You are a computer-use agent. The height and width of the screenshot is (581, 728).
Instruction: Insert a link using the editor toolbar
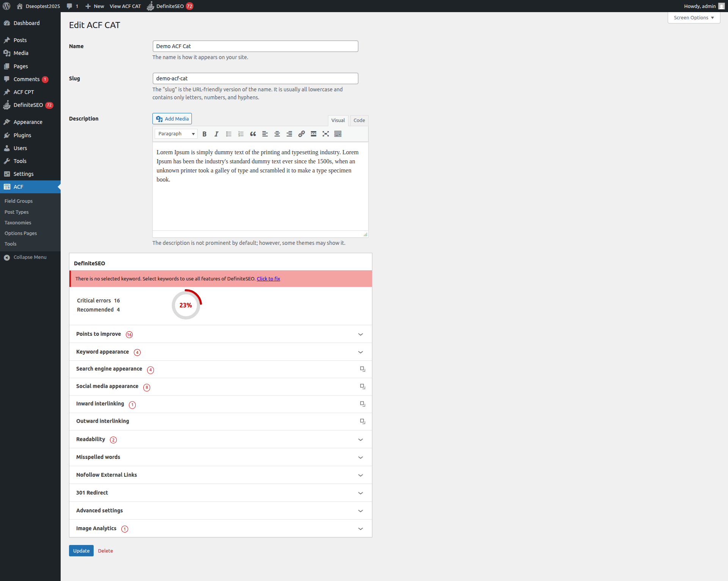[x=301, y=134]
